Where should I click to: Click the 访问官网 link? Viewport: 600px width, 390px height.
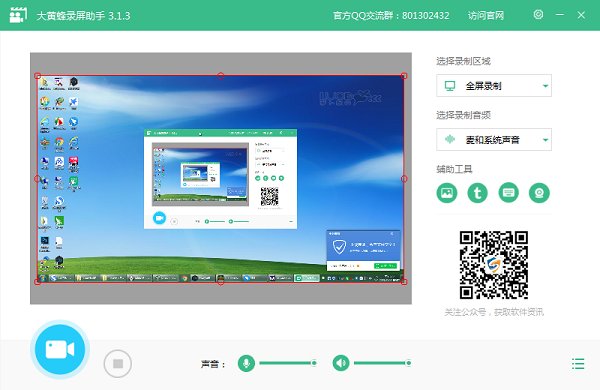[486, 16]
